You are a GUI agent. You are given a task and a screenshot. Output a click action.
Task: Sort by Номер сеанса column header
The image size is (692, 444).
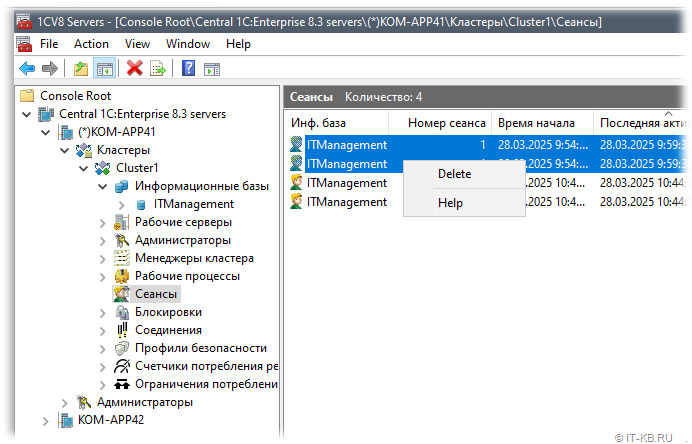(440, 123)
